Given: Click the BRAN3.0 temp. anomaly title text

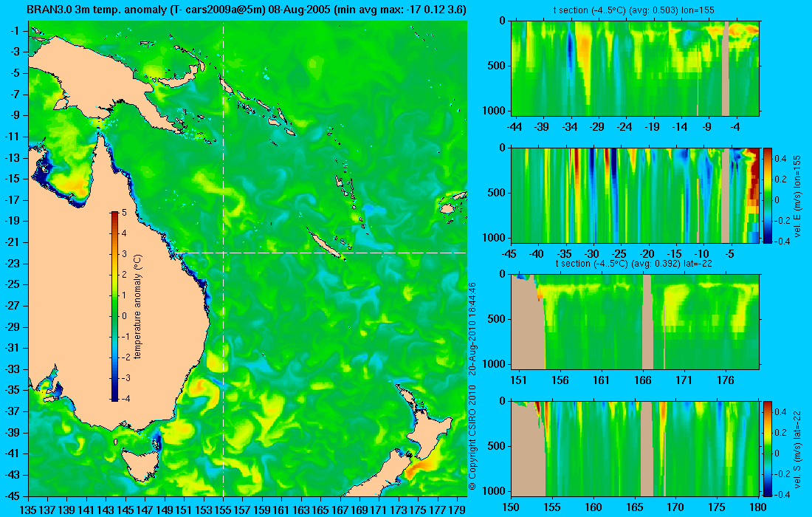Looking at the screenshot, I should pos(246,10).
